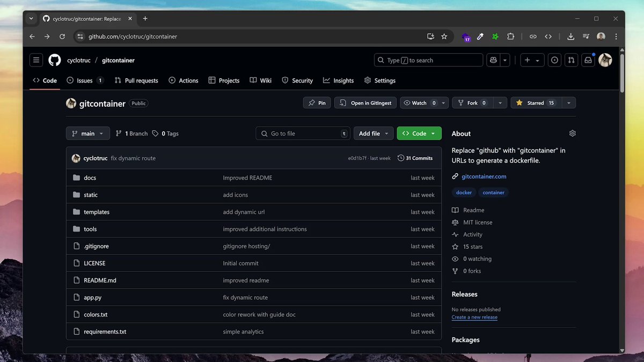Open the MIT license link
This screenshot has height=362, width=644.
(478, 223)
